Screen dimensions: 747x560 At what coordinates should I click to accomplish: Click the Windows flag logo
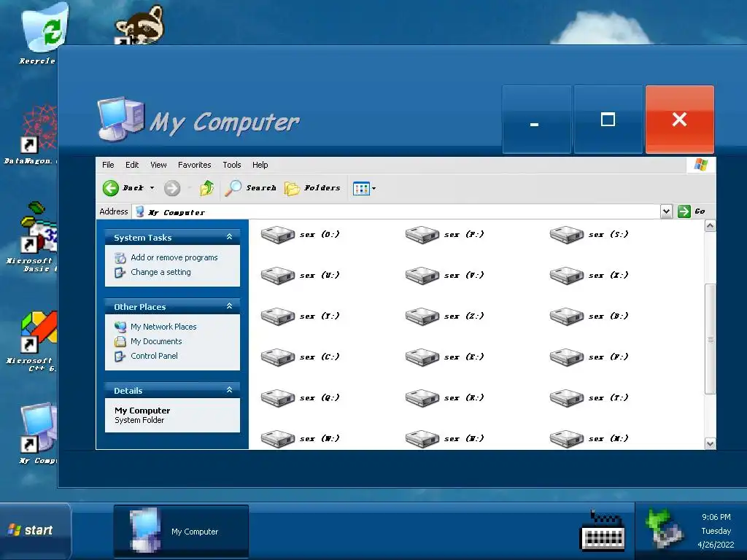pos(701,165)
